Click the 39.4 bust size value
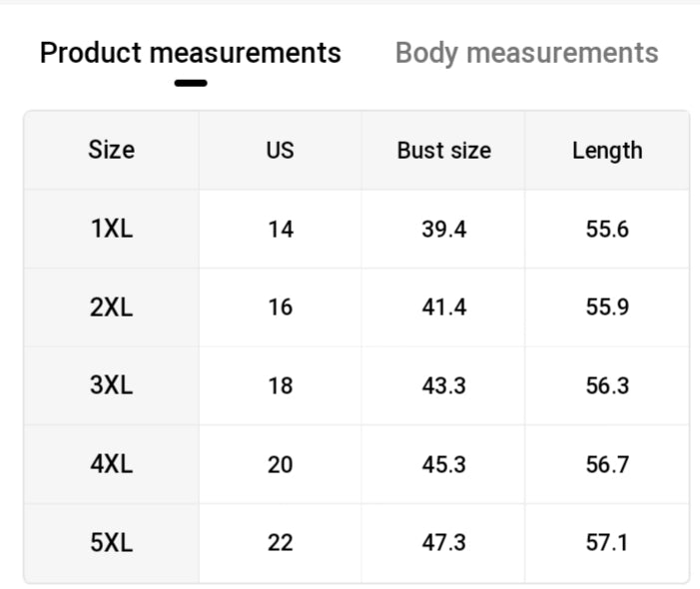700x589 pixels. point(443,230)
